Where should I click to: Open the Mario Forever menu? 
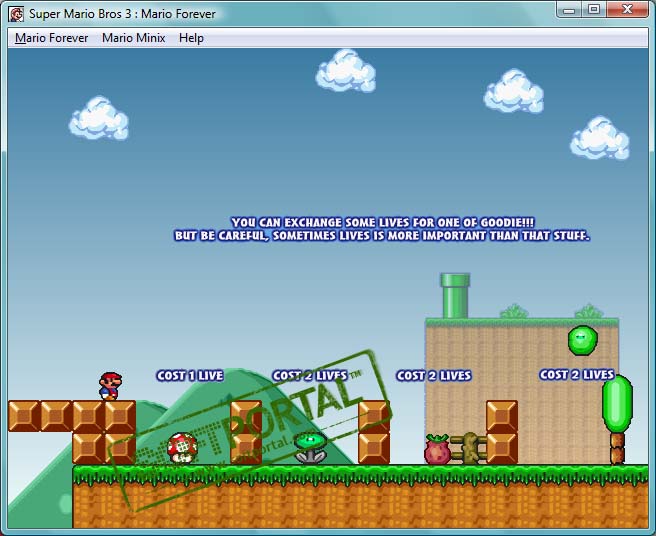pos(51,38)
